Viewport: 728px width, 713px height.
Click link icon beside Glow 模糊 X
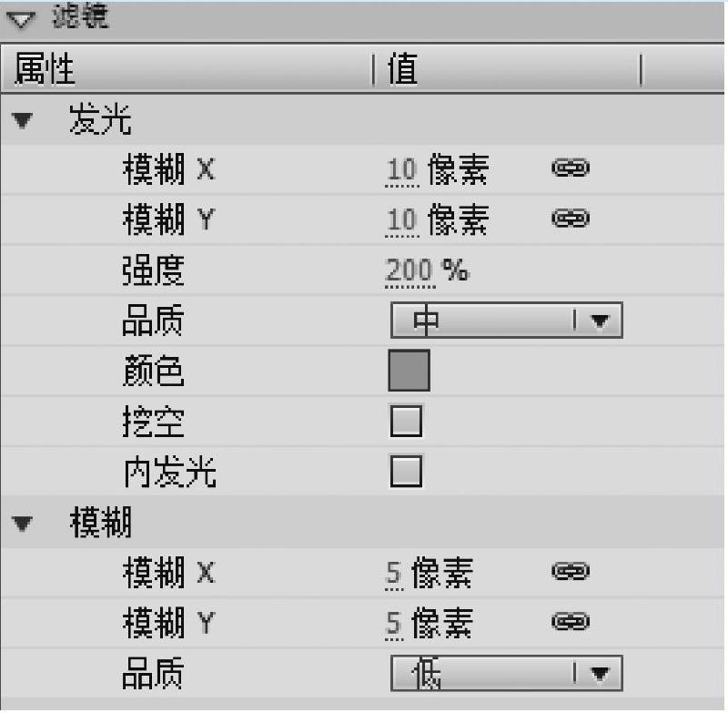571,168
